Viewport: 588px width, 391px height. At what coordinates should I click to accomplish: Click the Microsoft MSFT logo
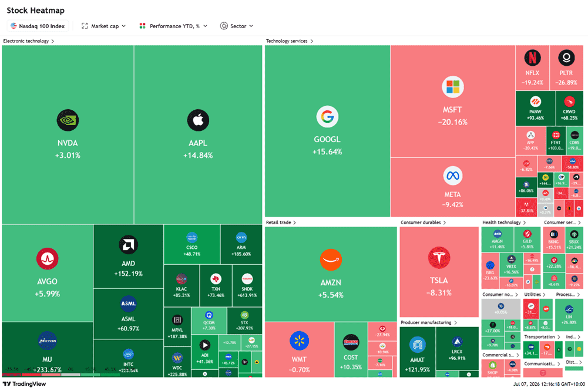[453, 87]
